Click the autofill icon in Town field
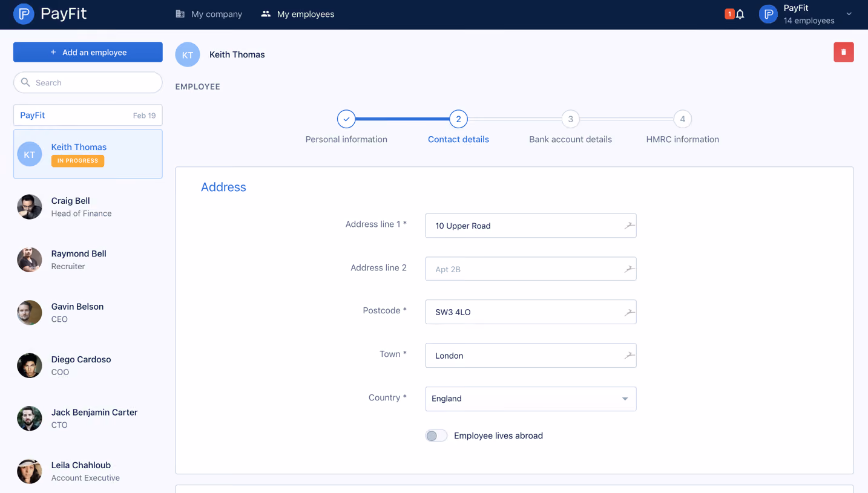Screen dimensions: 868x493 630,356
